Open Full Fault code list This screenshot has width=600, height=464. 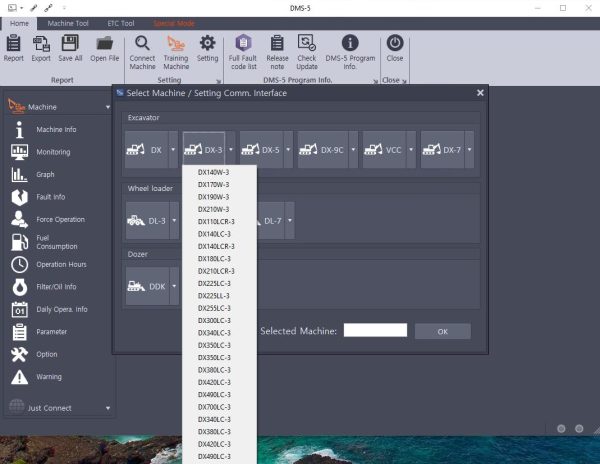coord(243,52)
